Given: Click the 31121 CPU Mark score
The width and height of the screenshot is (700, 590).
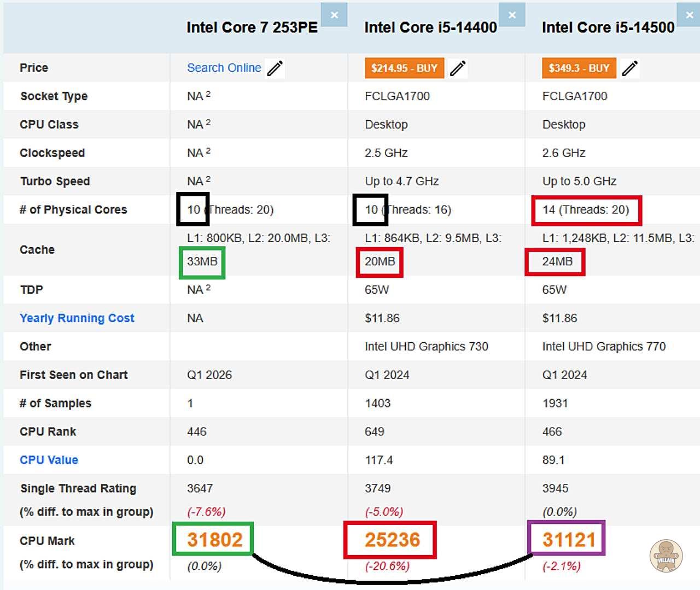Looking at the screenshot, I should click(x=568, y=540).
